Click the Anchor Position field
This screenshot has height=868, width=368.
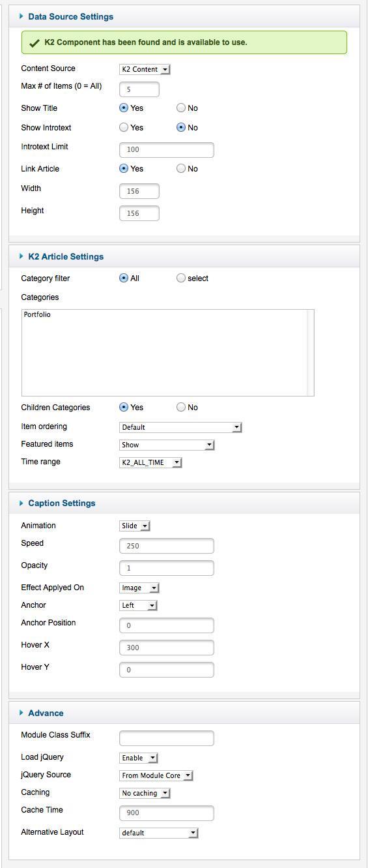coord(167,625)
